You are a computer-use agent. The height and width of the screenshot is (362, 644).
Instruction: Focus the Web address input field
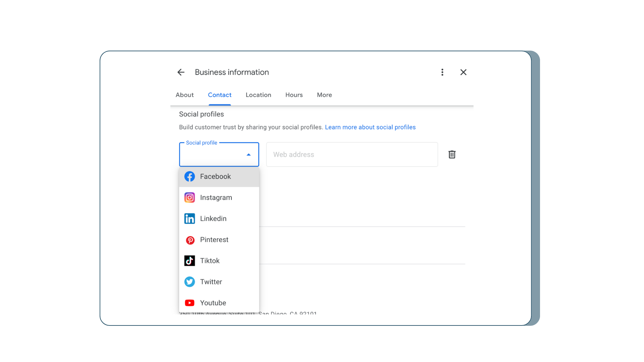click(352, 155)
